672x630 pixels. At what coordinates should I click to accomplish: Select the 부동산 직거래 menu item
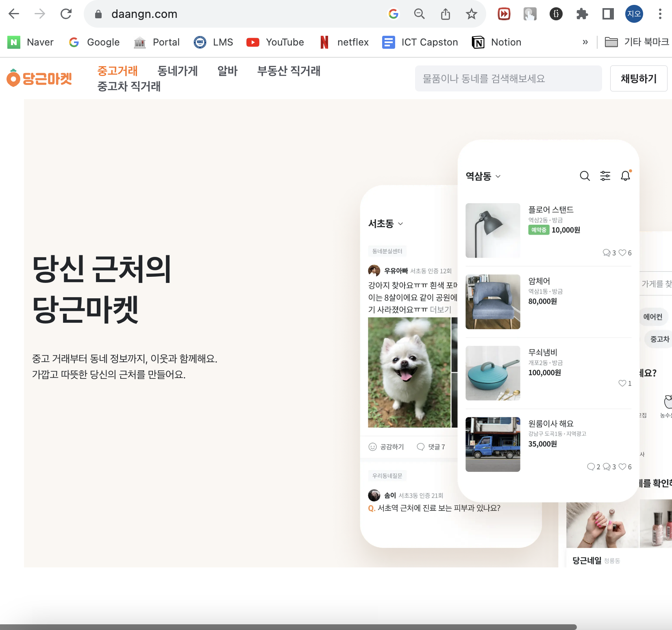tap(289, 71)
